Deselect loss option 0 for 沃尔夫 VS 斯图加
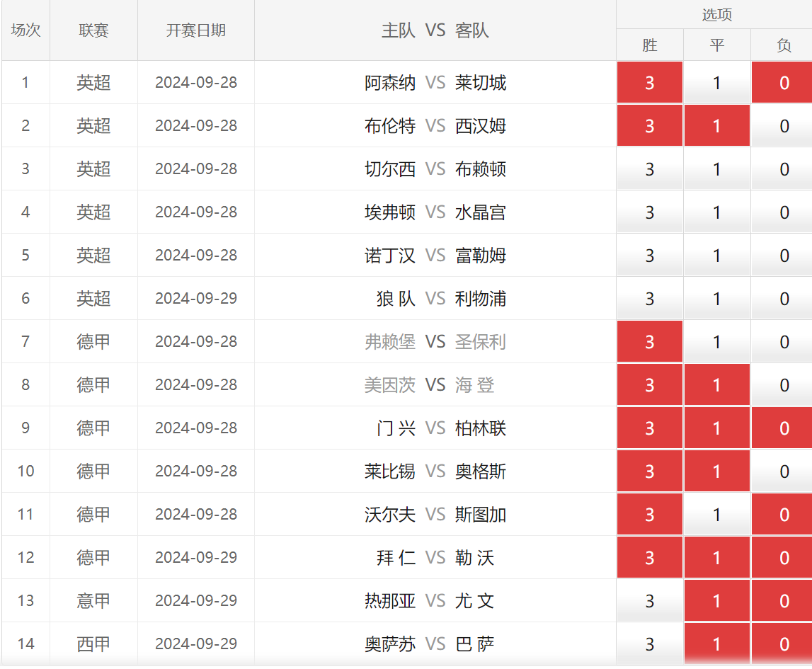The image size is (812, 669). [783, 514]
